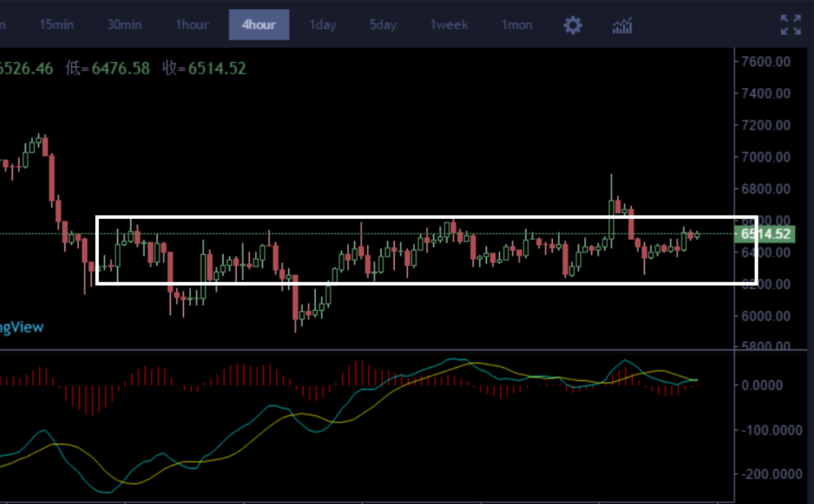Choose the 1week interval
Image resolution: width=814 pixels, height=504 pixels.
449,25
